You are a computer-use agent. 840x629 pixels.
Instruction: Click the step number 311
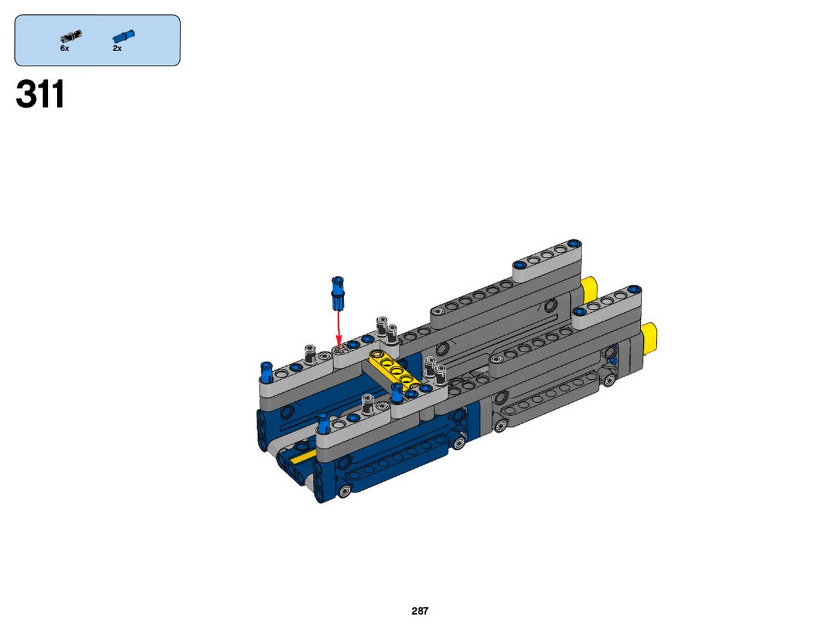point(40,94)
